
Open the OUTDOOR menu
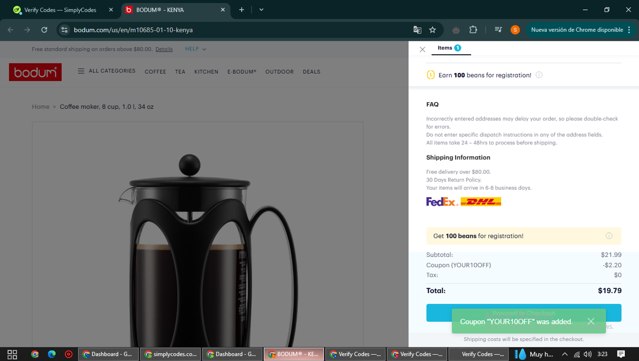point(279,72)
